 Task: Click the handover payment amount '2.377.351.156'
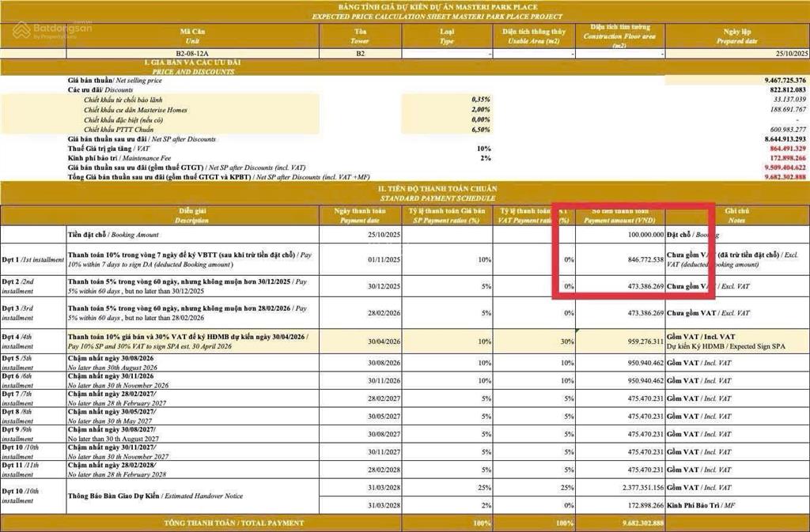pos(643,488)
